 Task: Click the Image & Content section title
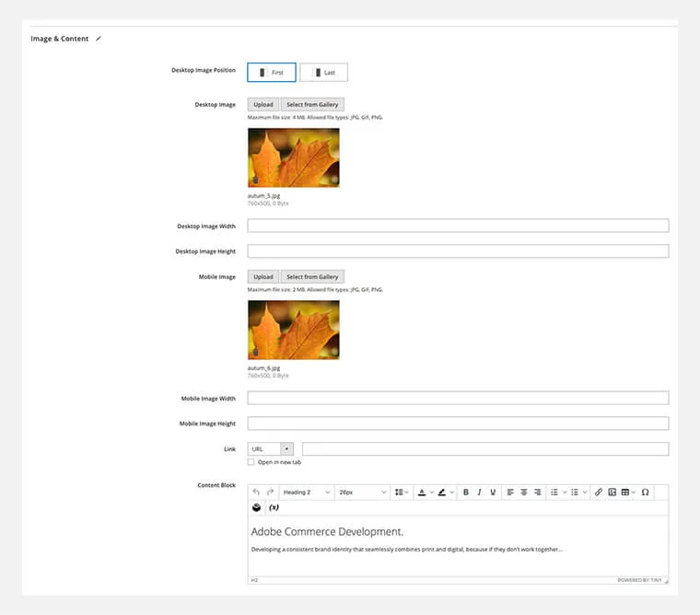(x=59, y=39)
